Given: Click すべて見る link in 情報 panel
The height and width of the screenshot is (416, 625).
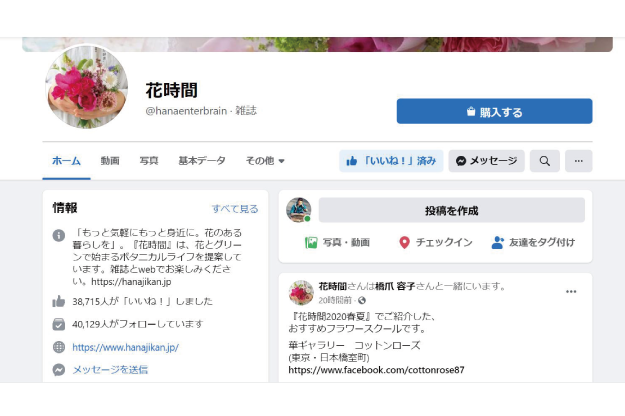Looking at the screenshot, I should pyautogui.click(x=235, y=209).
